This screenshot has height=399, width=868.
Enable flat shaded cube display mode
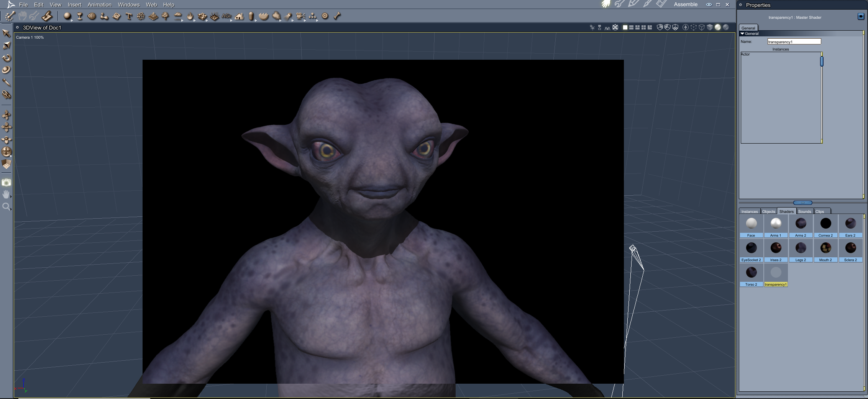click(x=710, y=27)
